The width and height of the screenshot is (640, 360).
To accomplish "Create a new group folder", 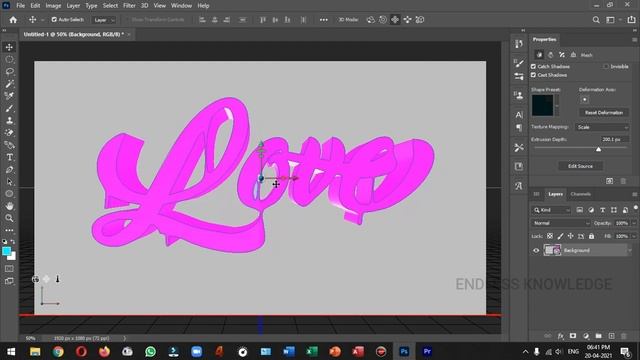I will pyautogui.click(x=598, y=336).
